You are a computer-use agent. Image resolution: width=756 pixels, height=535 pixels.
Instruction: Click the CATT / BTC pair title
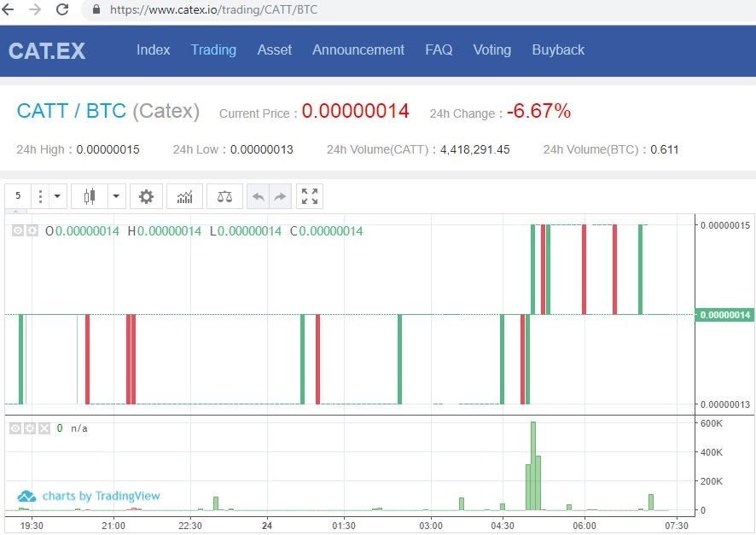[72, 111]
